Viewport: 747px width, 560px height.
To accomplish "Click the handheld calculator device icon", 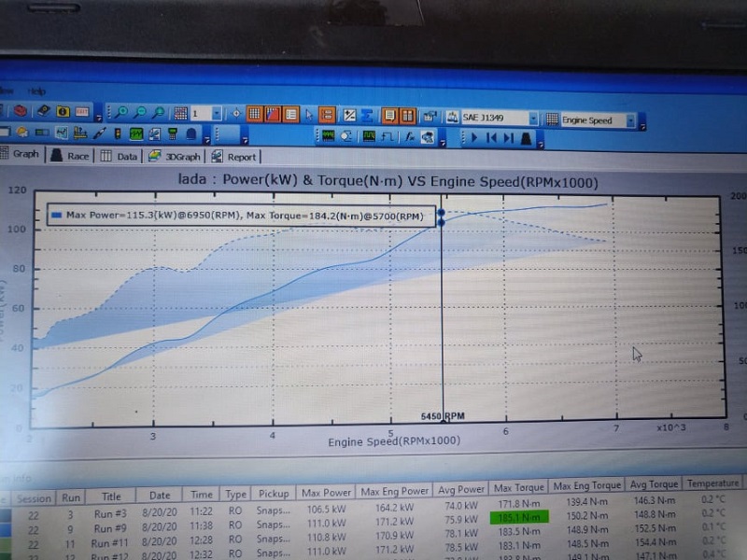I will (173, 134).
